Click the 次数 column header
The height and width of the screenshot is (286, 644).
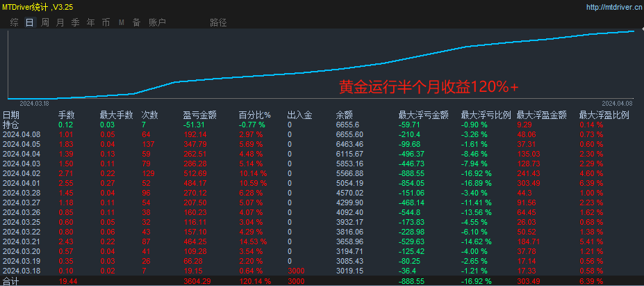pyautogui.click(x=150, y=116)
